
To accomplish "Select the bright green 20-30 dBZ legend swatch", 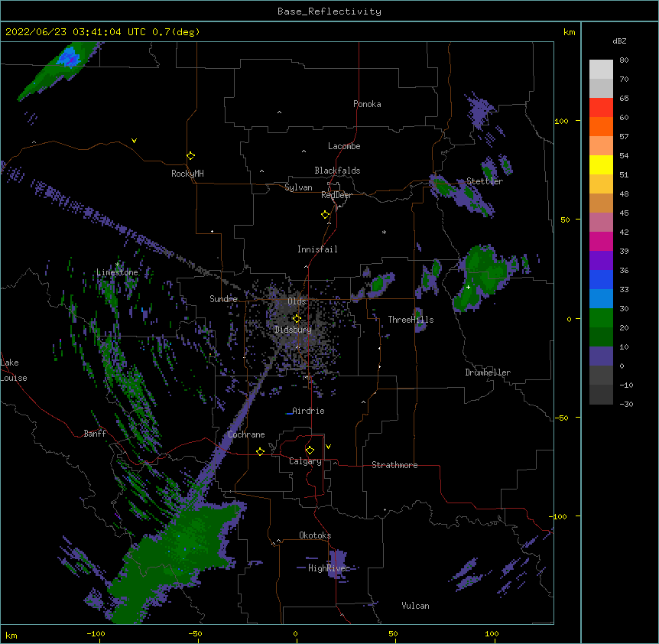I will click(601, 318).
